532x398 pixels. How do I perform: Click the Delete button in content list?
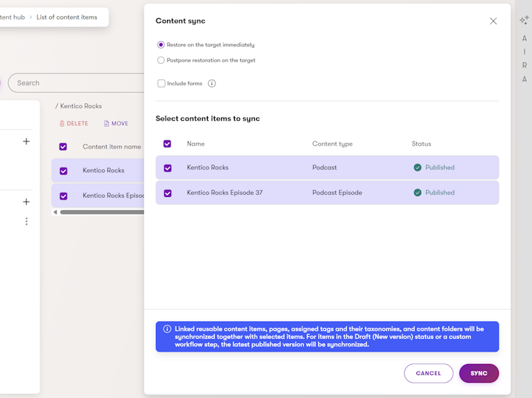73,123
